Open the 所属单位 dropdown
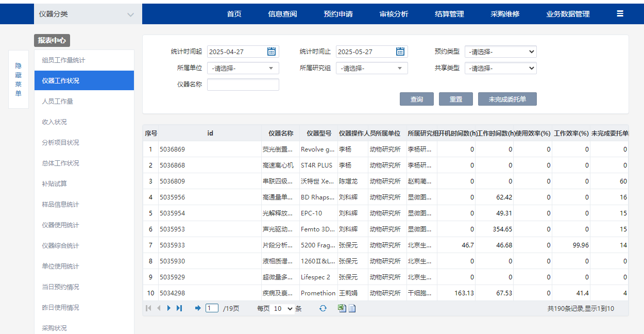The image size is (644, 334). [x=243, y=68]
